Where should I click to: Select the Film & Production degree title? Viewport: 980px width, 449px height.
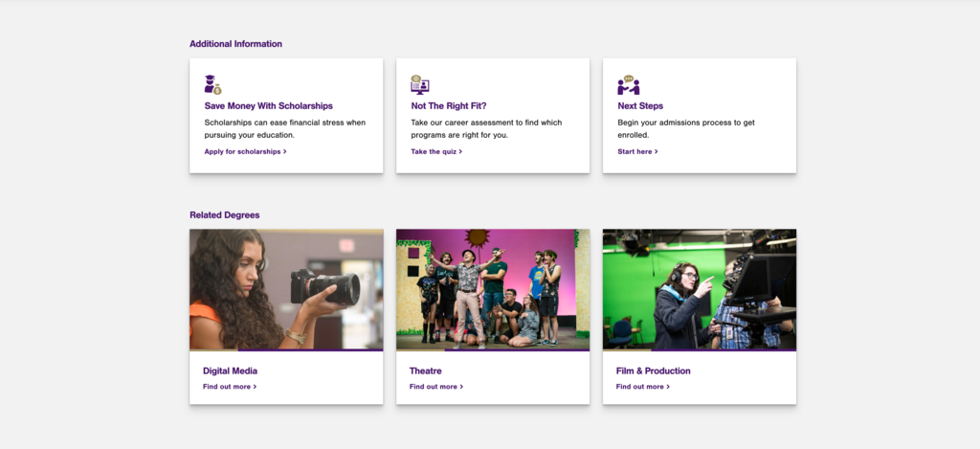653,370
